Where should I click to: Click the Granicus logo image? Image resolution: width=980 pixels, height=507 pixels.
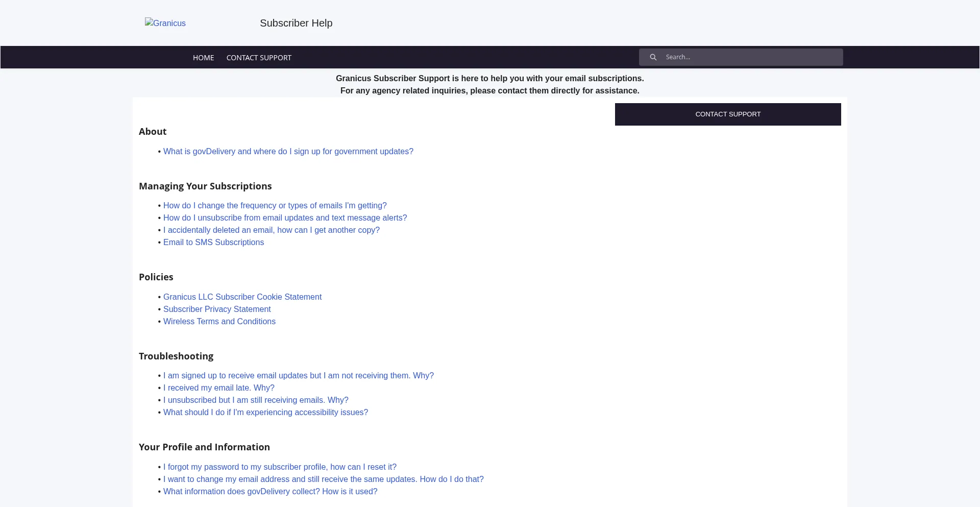coord(165,23)
